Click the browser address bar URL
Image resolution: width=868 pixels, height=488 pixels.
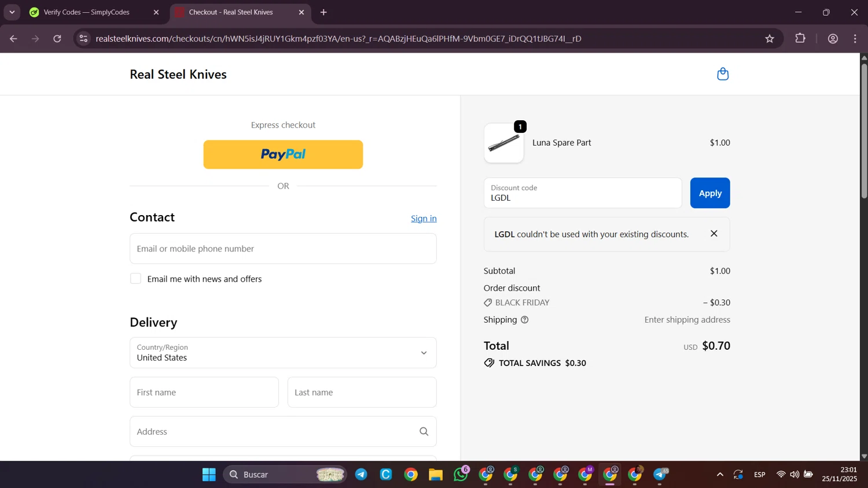tap(339, 39)
